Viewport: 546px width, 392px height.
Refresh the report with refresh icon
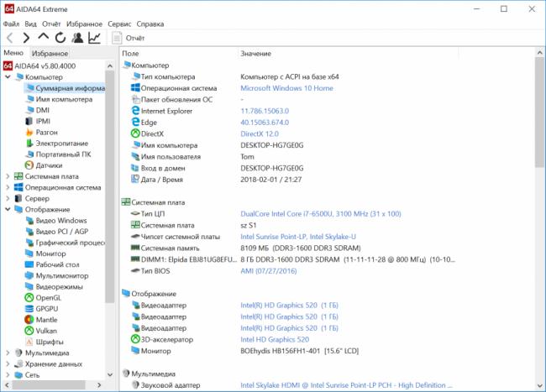(x=60, y=38)
